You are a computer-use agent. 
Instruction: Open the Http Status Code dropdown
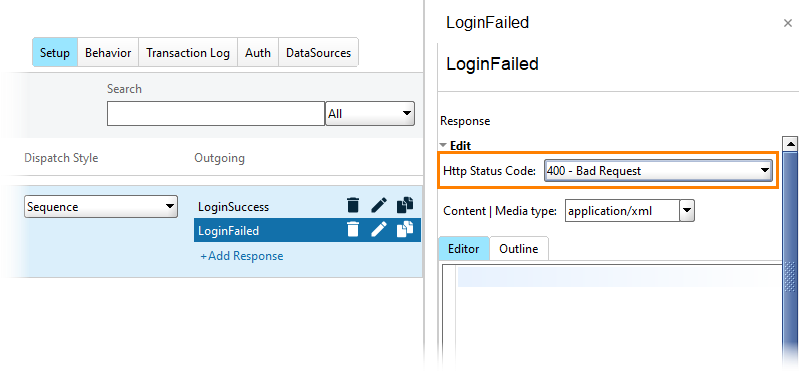658,171
